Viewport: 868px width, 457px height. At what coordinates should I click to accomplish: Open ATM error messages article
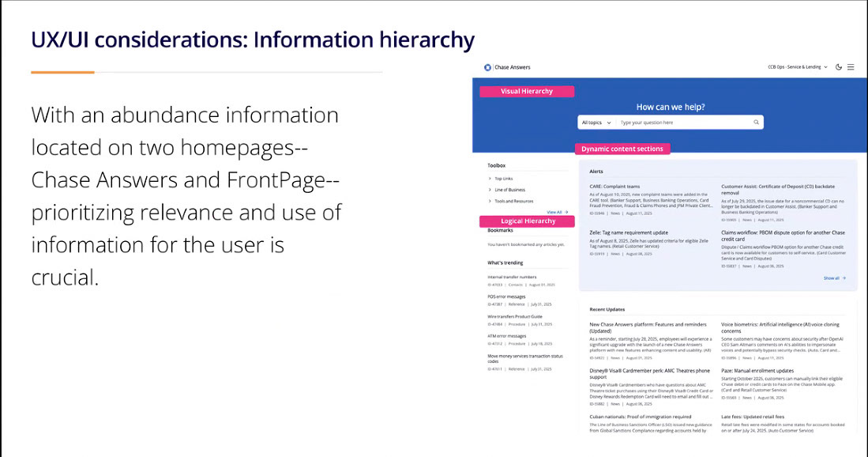506,336
